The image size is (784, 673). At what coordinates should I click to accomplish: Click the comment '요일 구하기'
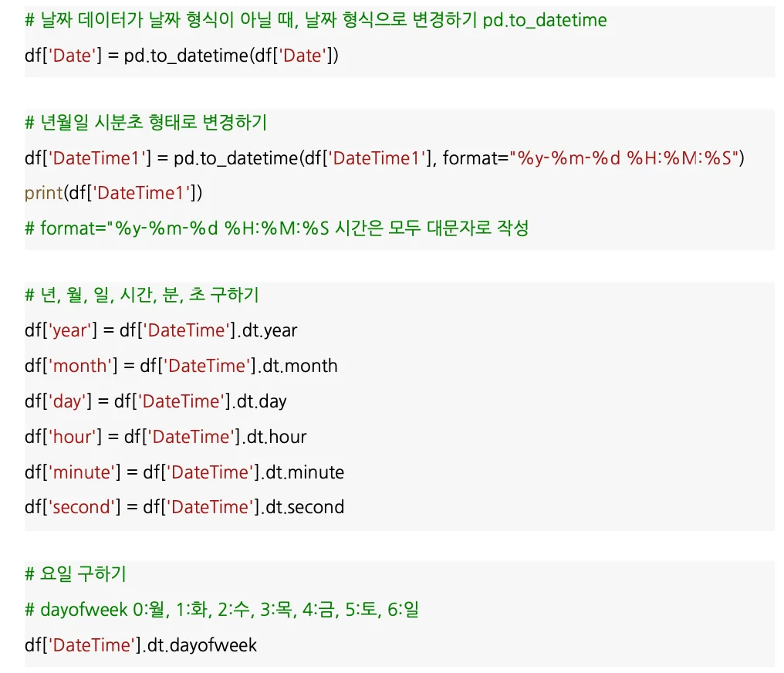[x=76, y=574]
